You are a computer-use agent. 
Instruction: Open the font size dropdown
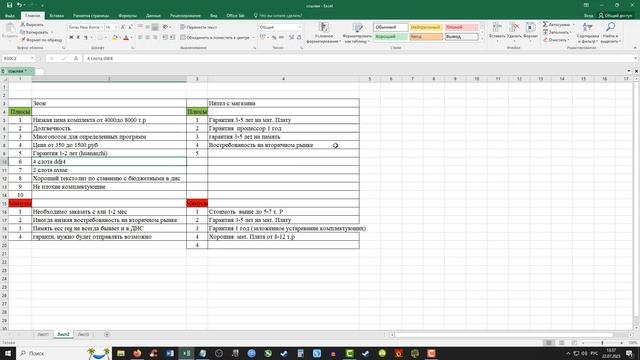coord(116,27)
